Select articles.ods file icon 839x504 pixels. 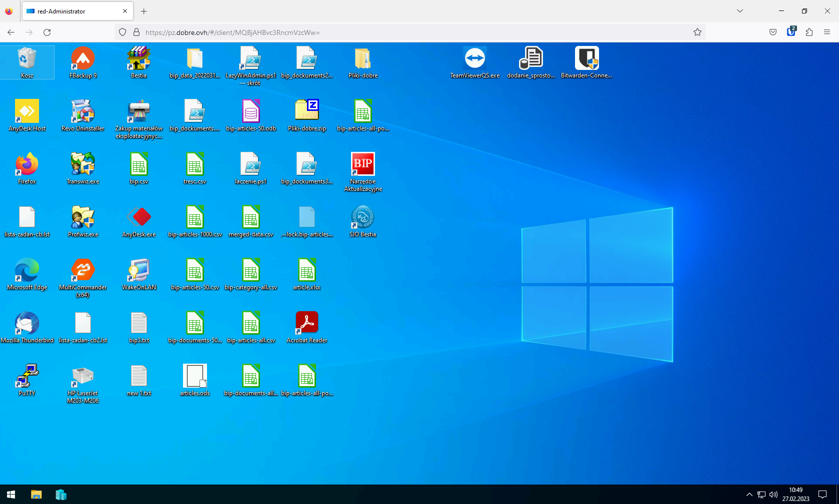click(195, 380)
